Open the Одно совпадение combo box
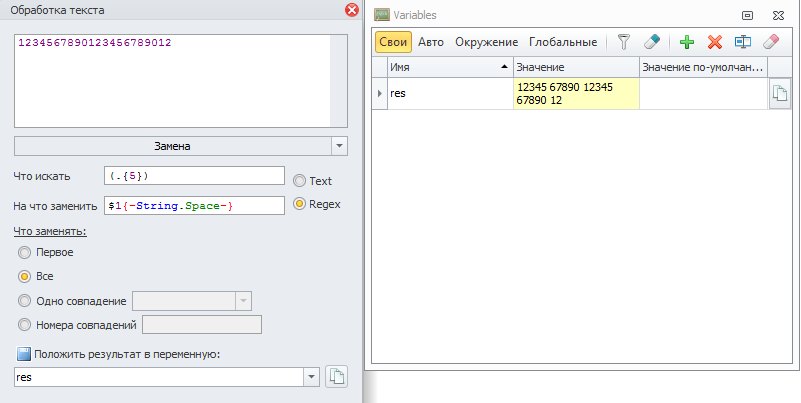Screen dimensions: 801x403 click(243, 301)
